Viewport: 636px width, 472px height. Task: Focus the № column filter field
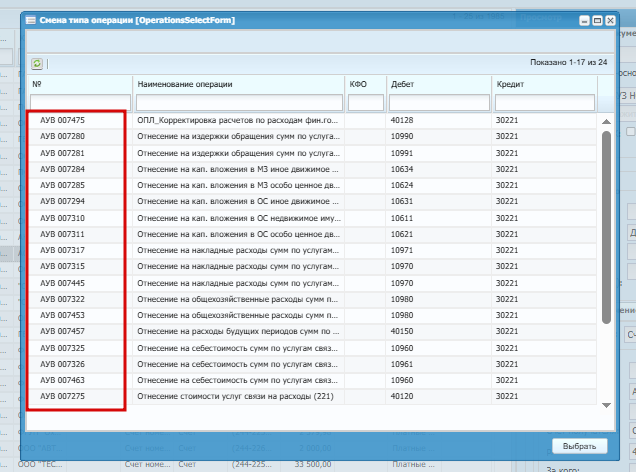80,103
